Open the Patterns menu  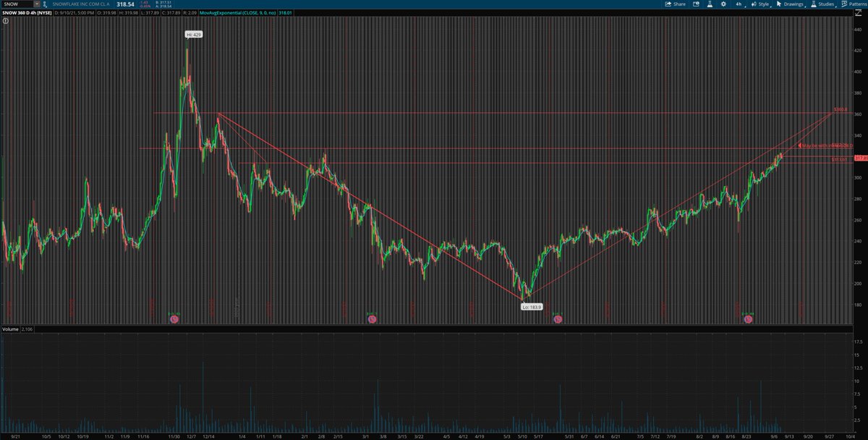[x=855, y=4]
